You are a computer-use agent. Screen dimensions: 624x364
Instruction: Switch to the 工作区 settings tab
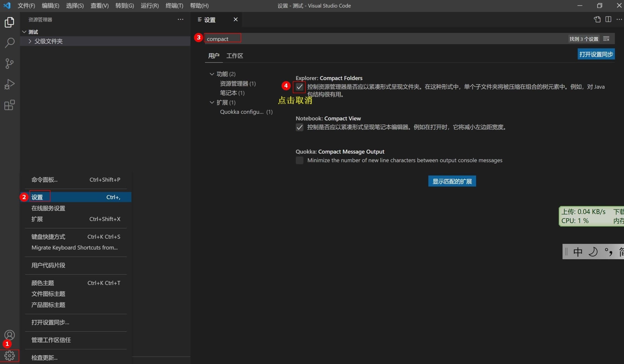tap(235, 56)
